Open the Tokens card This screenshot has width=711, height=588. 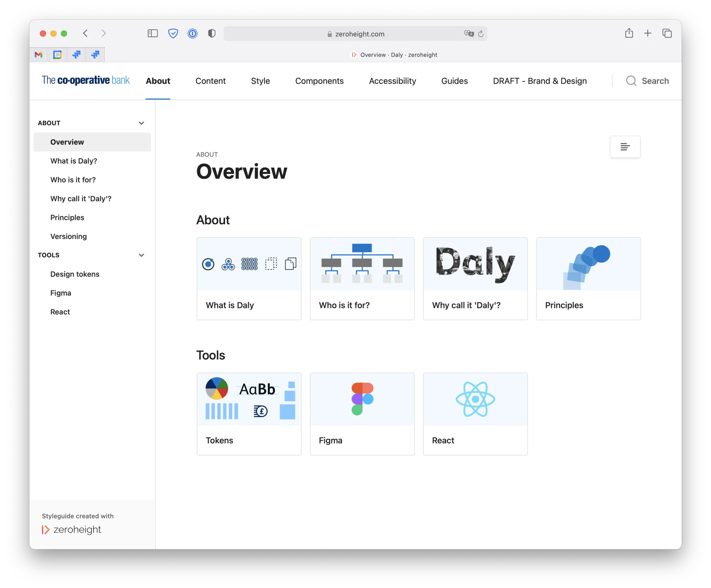tap(249, 414)
